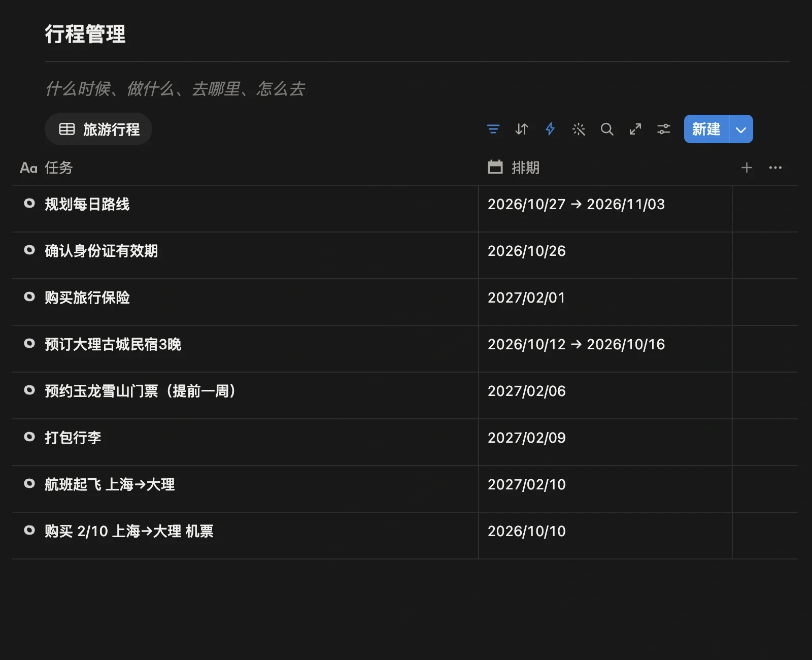The width and height of the screenshot is (812, 660).
Task: Click the date cell 2027/02/10
Action: pos(527,484)
